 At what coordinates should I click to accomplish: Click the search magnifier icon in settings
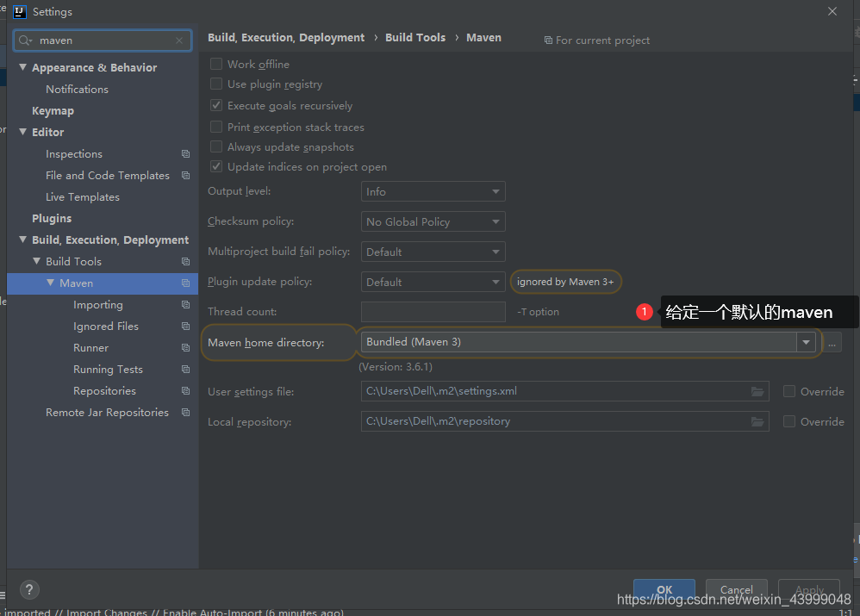pos(25,40)
